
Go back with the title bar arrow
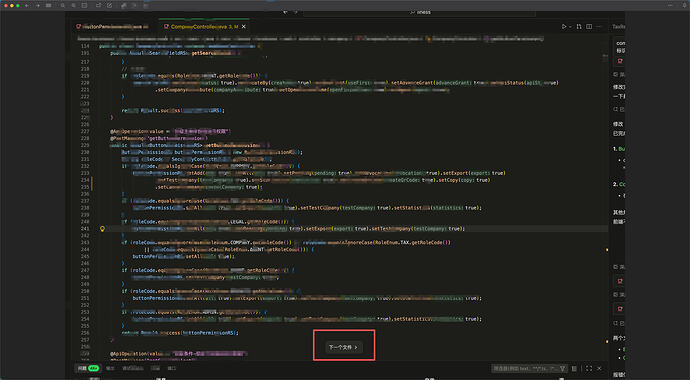[27, 5]
